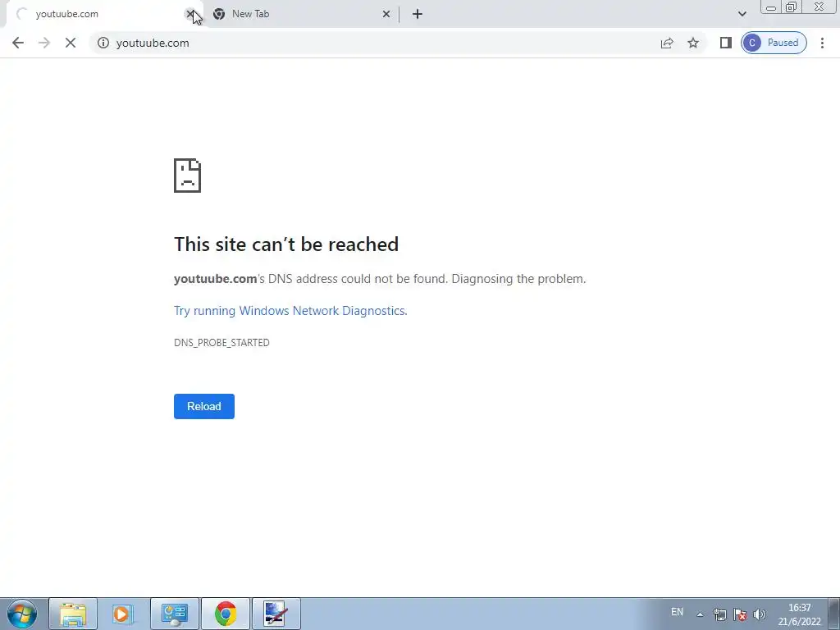Share this page icon in address bar

click(x=667, y=43)
